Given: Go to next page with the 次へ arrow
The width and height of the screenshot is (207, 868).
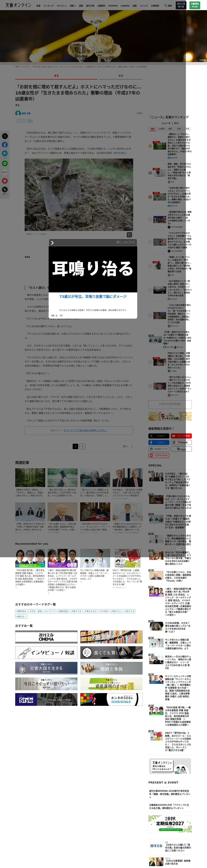Looking at the screenshot, I should pyautogui.click(x=128, y=446).
